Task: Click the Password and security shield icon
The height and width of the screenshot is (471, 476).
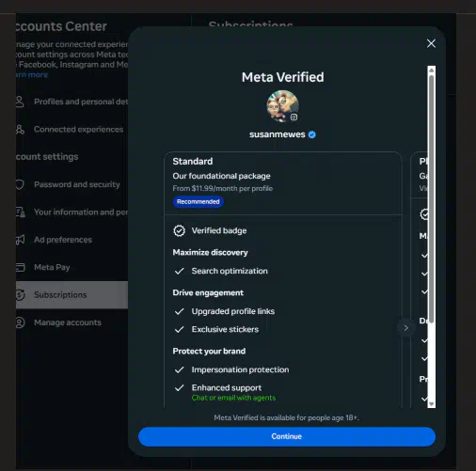Action: pyautogui.click(x=20, y=184)
